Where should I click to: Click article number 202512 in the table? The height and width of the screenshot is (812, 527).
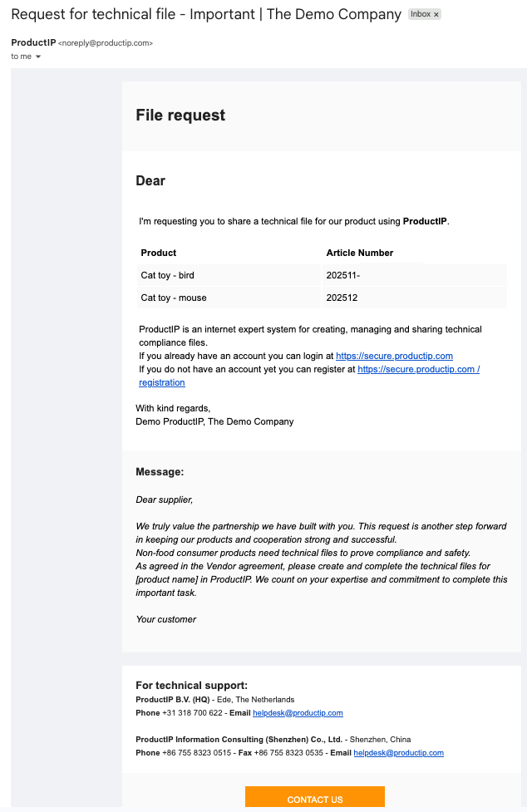click(x=342, y=298)
